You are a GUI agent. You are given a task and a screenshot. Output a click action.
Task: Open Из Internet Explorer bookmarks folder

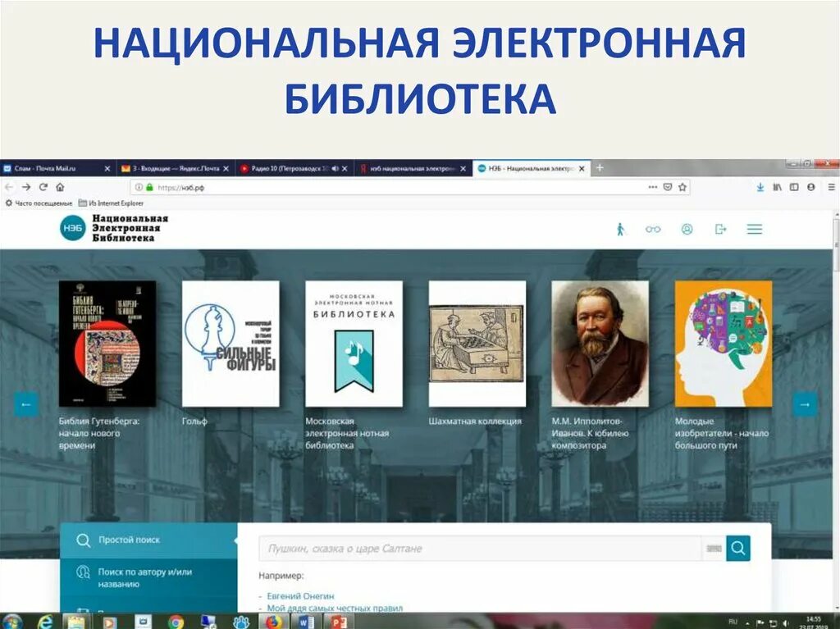coord(111,203)
